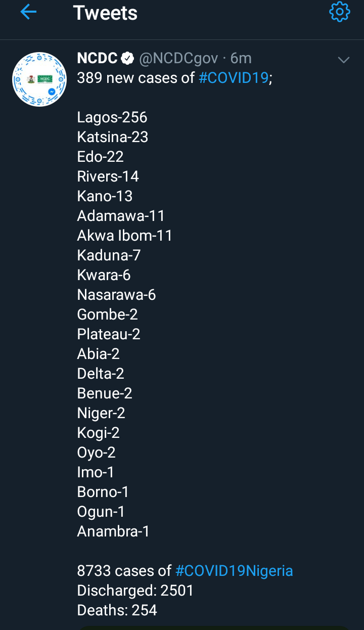Tap the @NCDCgov handle

click(x=178, y=59)
